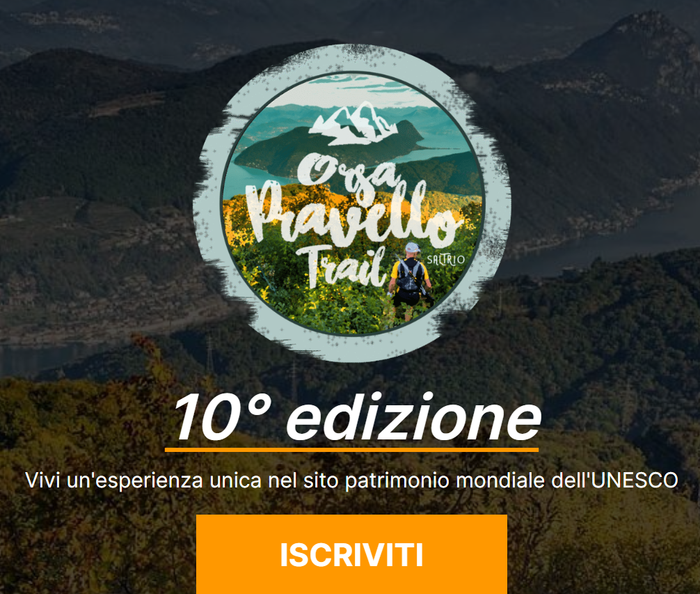Click the Vivi un'esperienza unica subtitle text
The height and width of the screenshot is (594, 700).
click(x=352, y=481)
